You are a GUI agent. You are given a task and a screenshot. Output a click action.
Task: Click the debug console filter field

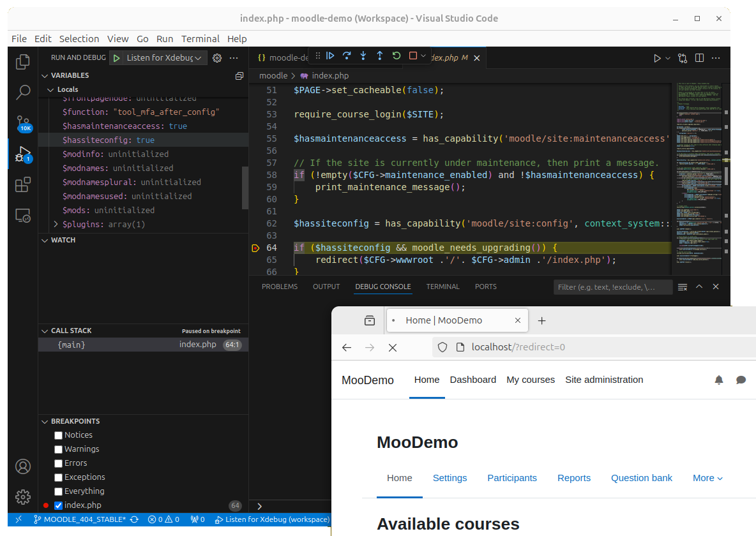coord(613,287)
